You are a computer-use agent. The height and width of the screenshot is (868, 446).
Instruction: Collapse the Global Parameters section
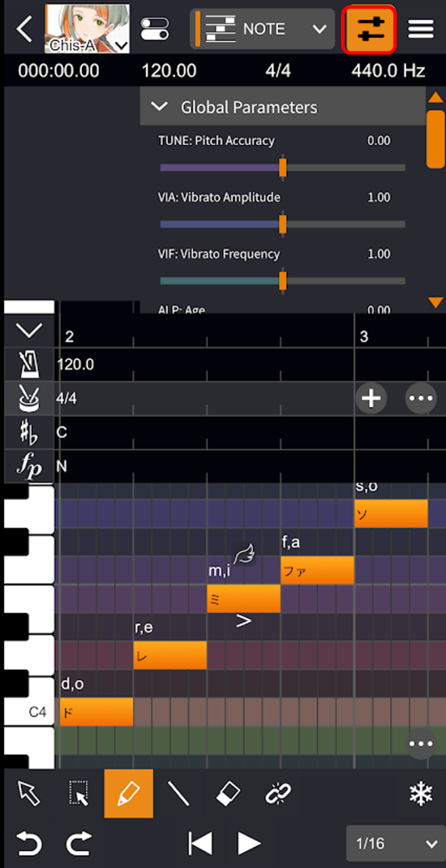160,107
